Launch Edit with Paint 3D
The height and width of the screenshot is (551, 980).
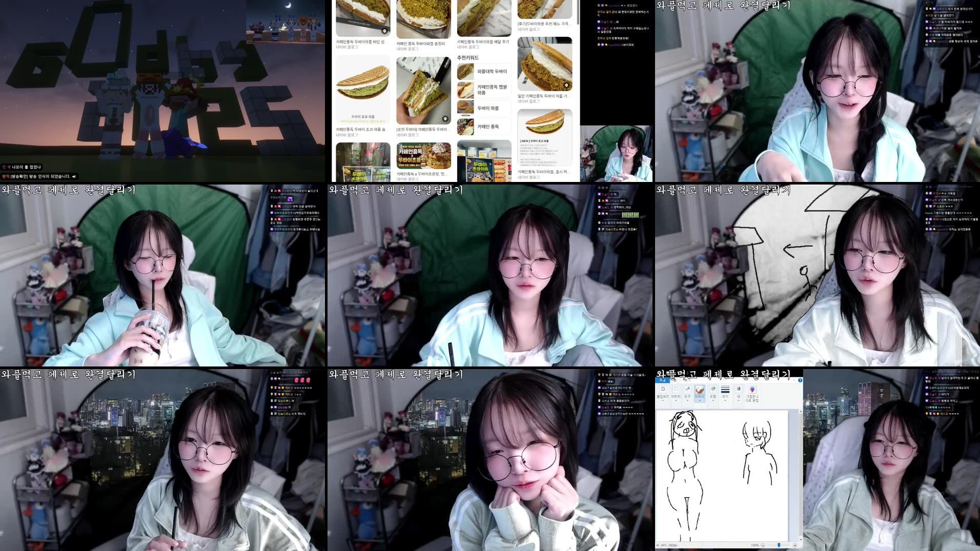[x=752, y=390]
